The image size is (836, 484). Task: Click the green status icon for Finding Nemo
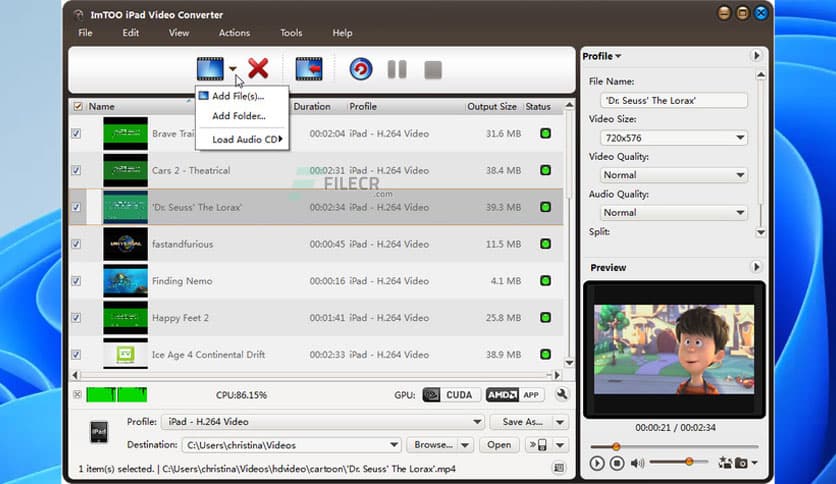545,281
